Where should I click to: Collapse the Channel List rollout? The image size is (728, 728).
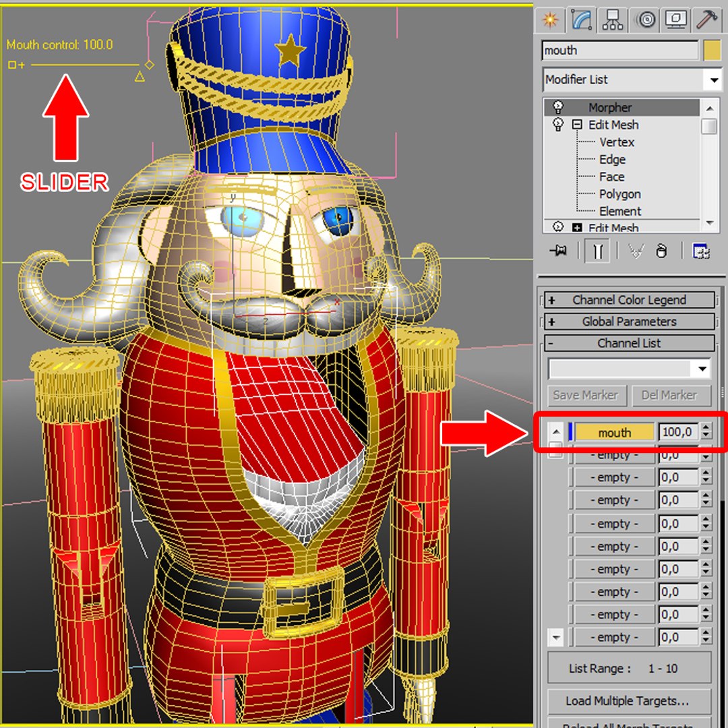pyautogui.click(x=629, y=343)
